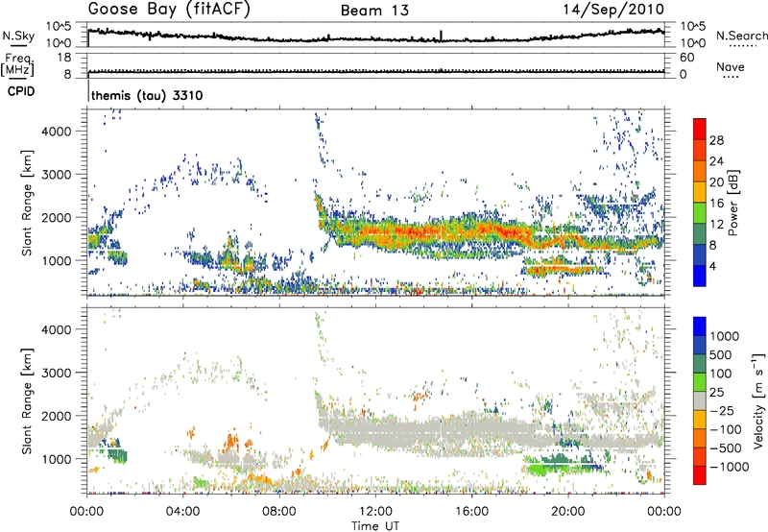This screenshot has height=532, width=768.
Task: Pick the red bottom Velocity colorbar segment
Action: pos(700,475)
